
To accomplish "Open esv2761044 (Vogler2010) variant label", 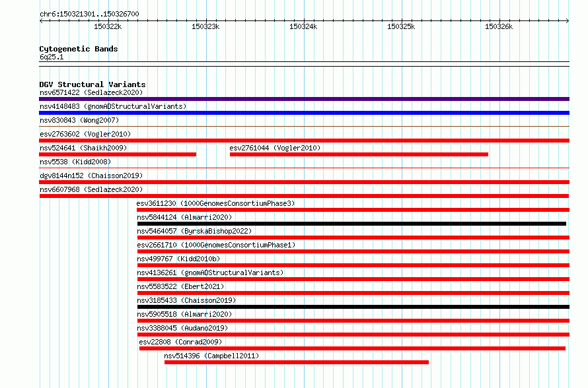I will click(x=275, y=148).
